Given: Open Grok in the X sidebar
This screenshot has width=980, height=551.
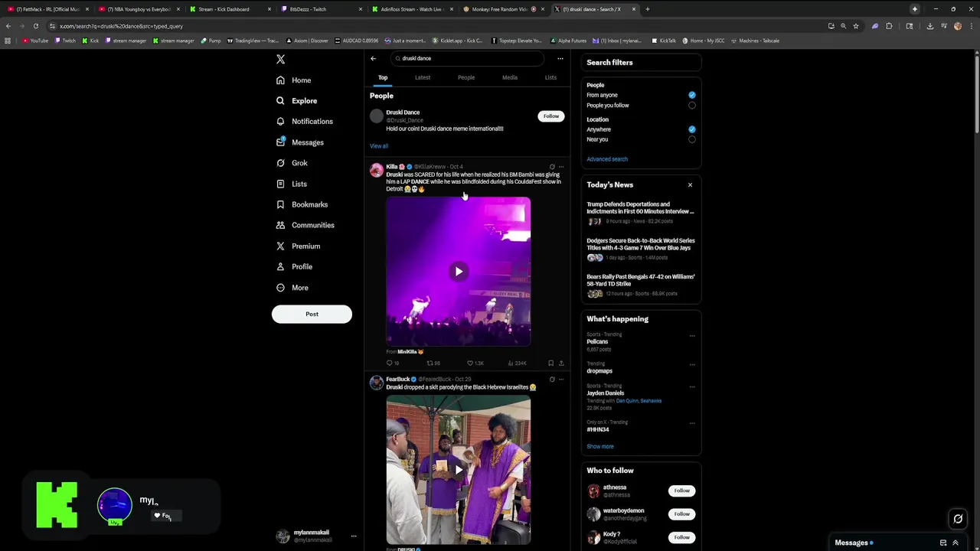Looking at the screenshot, I should tap(292, 163).
